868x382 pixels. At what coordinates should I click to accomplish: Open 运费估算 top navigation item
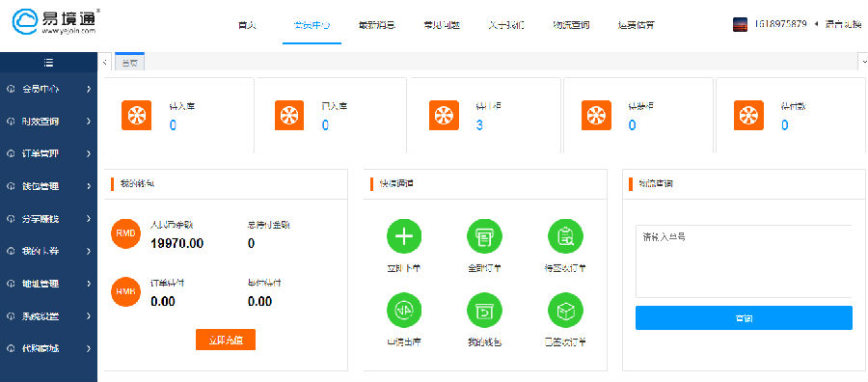[x=637, y=25]
